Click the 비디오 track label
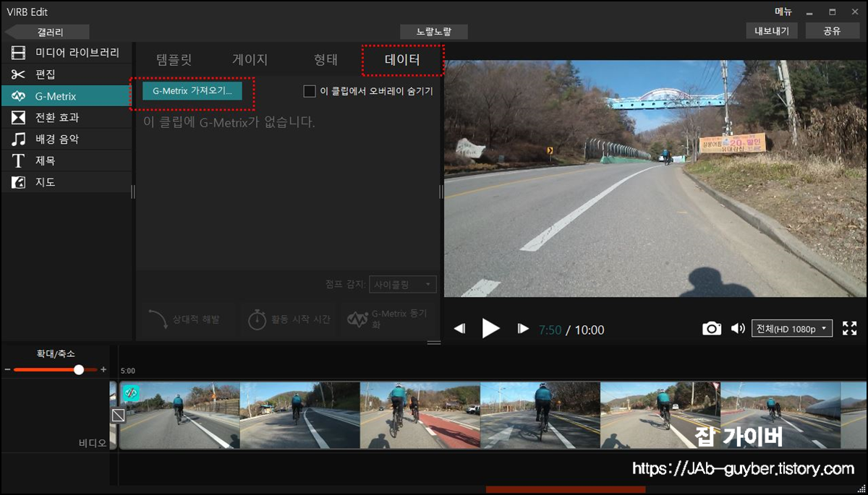 click(93, 443)
